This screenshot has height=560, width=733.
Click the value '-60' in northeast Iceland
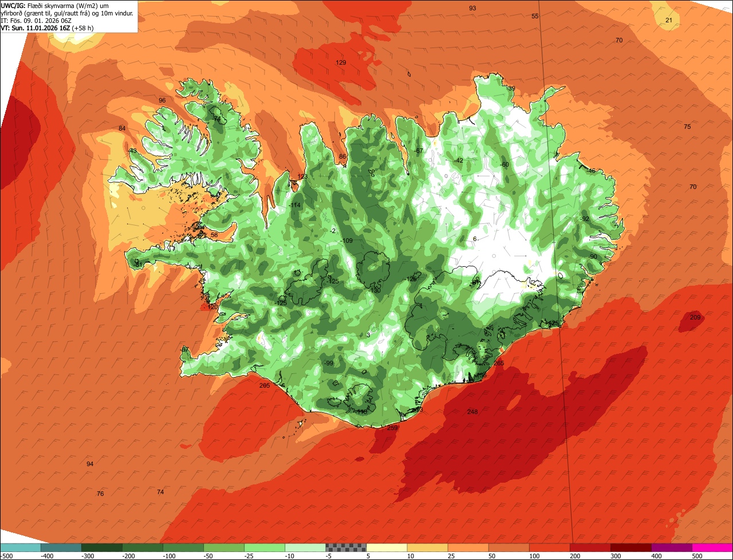tap(505, 164)
